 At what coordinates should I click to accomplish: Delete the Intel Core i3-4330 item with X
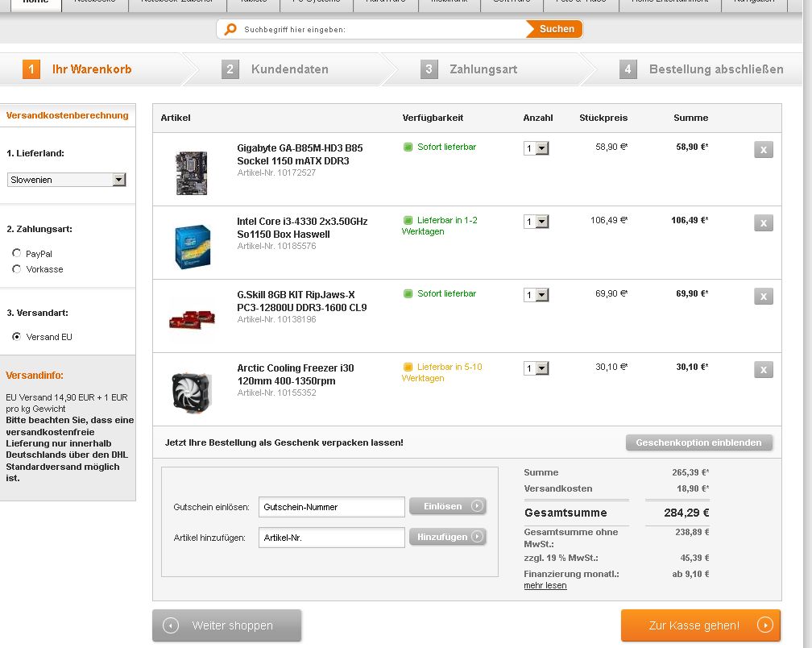[x=763, y=222]
